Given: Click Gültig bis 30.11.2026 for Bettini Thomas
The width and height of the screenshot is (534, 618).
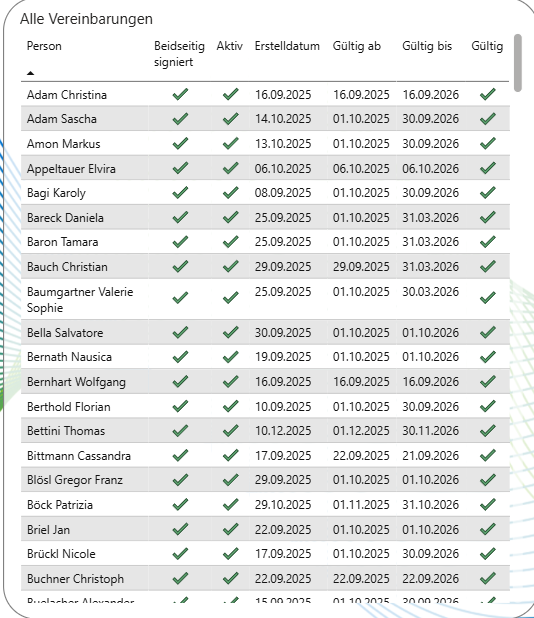Looking at the screenshot, I should [x=430, y=431].
